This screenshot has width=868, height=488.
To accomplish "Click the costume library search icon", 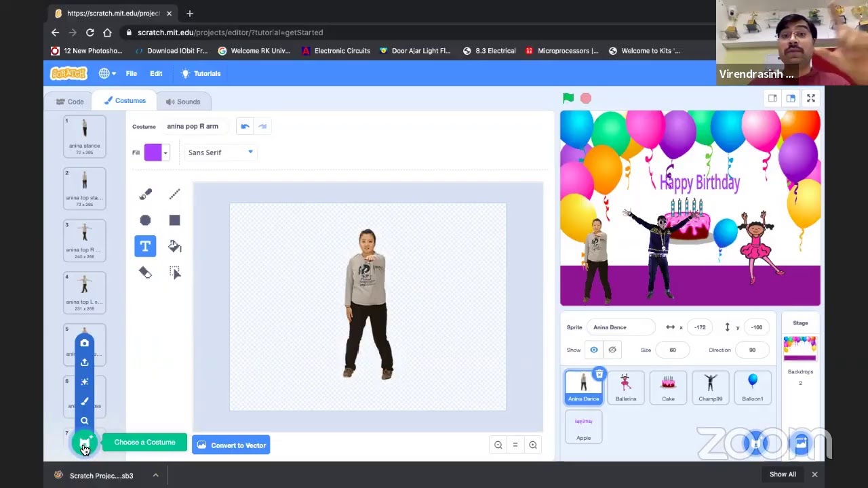I will pyautogui.click(x=85, y=421).
